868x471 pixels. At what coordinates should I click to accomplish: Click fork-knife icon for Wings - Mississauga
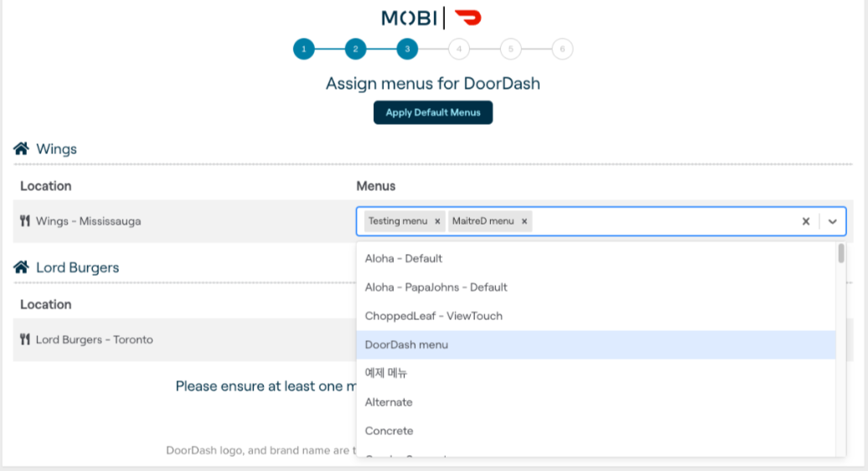(x=25, y=221)
